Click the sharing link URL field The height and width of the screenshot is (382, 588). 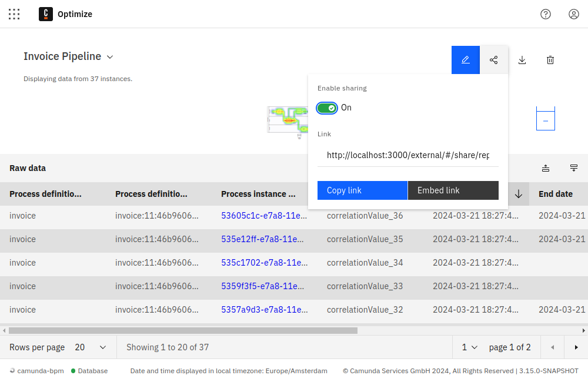408,155
